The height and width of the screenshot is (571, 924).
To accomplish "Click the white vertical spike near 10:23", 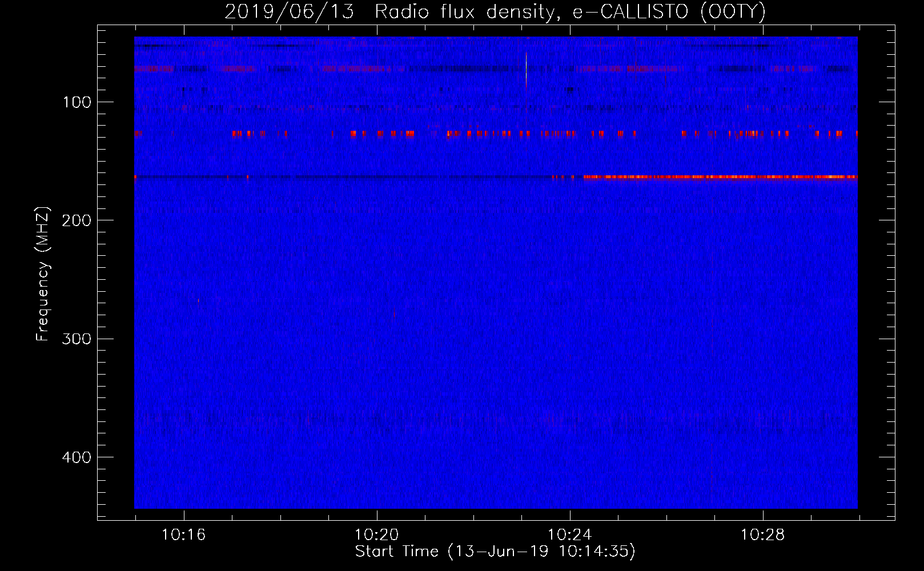I will tap(526, 69).
